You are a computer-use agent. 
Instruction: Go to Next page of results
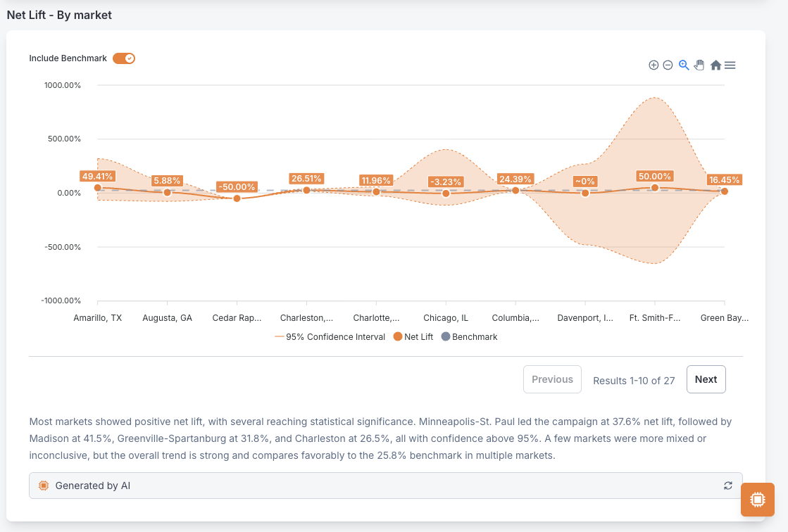pos(706,379)
